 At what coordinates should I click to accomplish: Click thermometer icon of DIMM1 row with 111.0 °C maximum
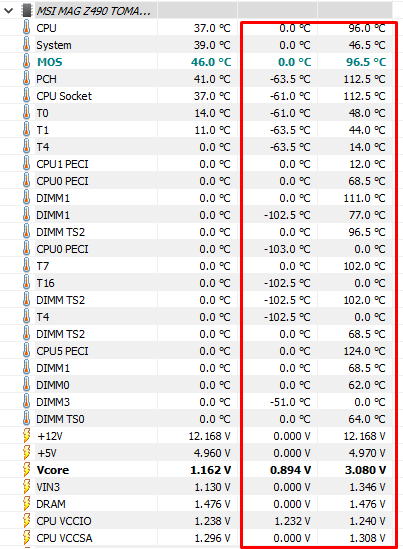pyautogui.click(x=27, y=198)
